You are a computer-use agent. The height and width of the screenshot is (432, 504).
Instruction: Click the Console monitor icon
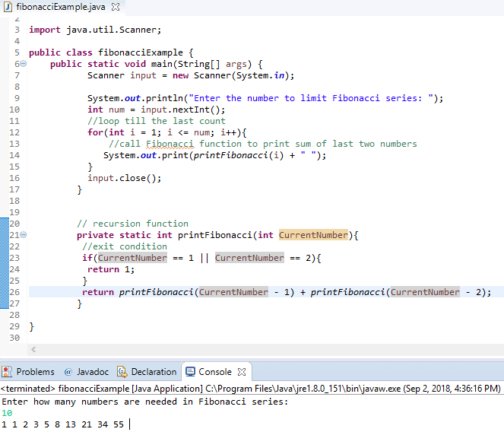[x=190, y=372]
